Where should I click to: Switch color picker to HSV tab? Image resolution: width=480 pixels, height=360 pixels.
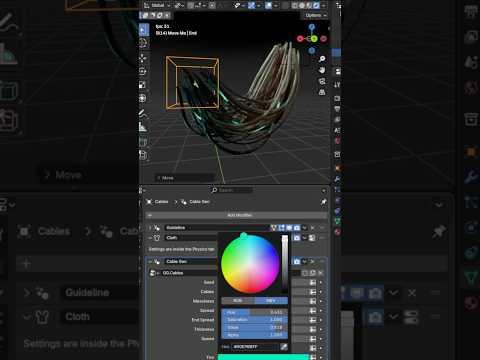[x=271, y=301]
